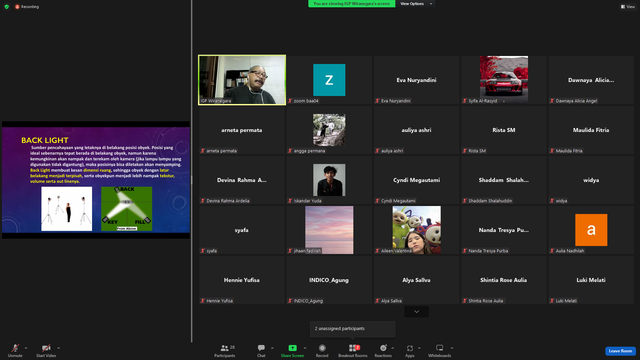Open Whiteboards

click(440, 350)
